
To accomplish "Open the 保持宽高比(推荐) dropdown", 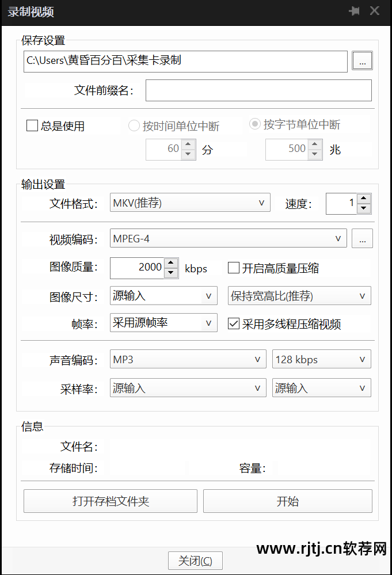I will click(x=299, y=296).
